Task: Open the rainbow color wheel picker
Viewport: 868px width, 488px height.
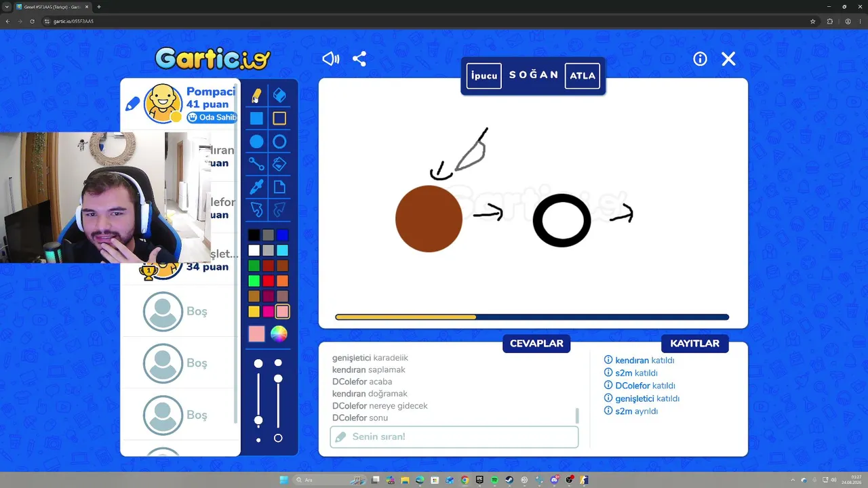Action: point(279,333)
